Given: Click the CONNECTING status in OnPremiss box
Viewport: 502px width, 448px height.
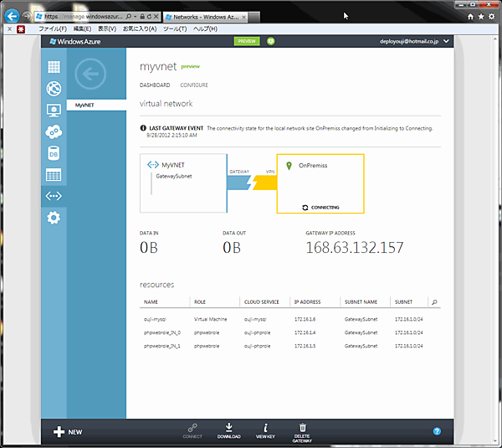Looking at the screenshot, I should point(320,208).
